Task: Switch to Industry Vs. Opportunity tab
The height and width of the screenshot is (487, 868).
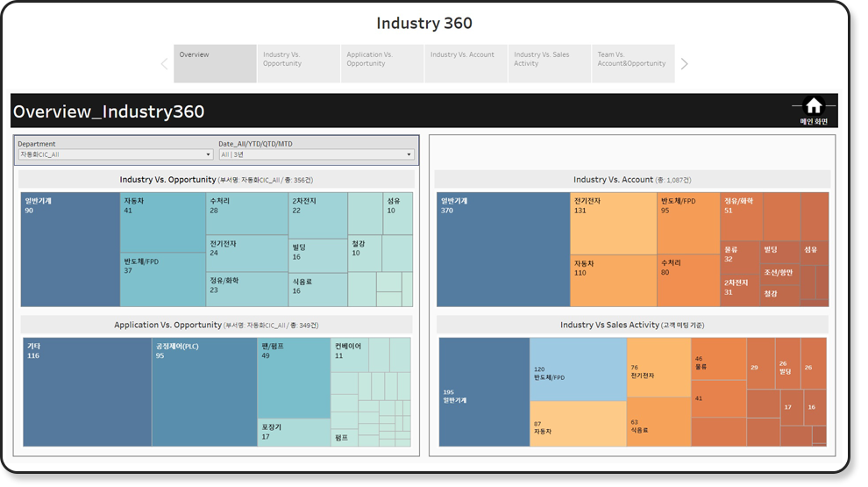Action: coord(298,64)
